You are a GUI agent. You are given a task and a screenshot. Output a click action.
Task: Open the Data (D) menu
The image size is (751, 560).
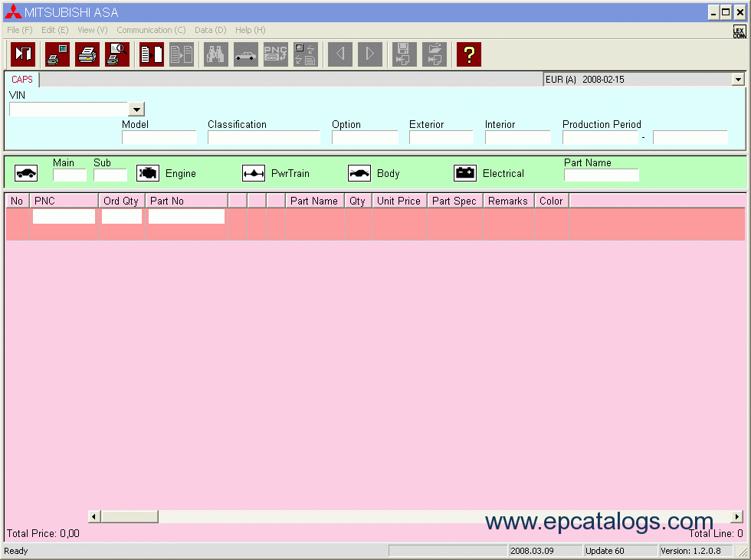(210, 30)
